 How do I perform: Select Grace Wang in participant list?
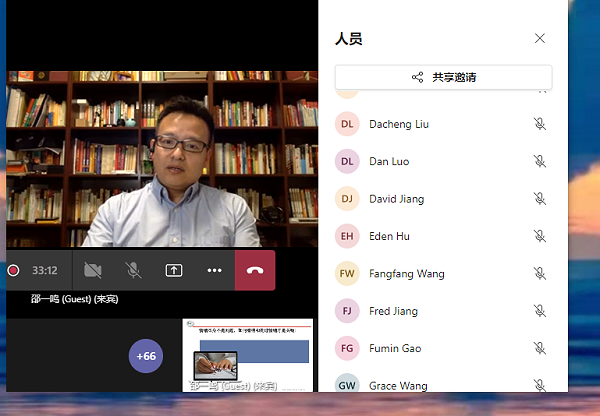(396, 385)
